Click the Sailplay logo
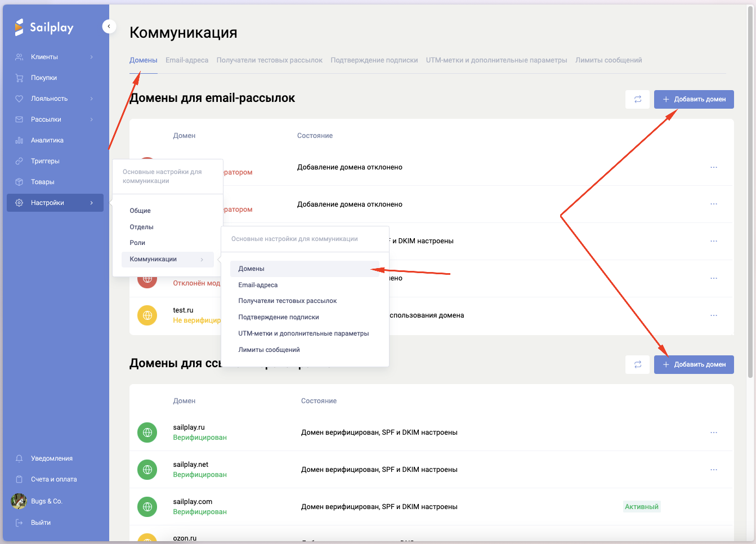This screenshot has width=756, height=544. 44,27
